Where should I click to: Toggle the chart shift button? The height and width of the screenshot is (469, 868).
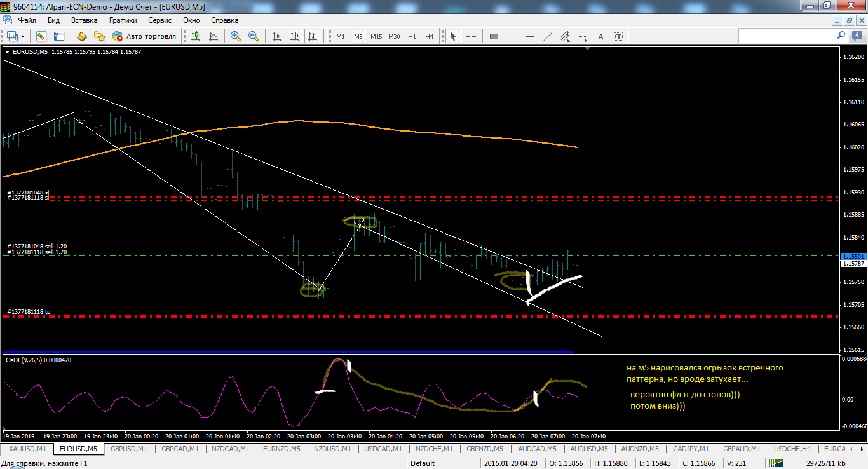295,36
